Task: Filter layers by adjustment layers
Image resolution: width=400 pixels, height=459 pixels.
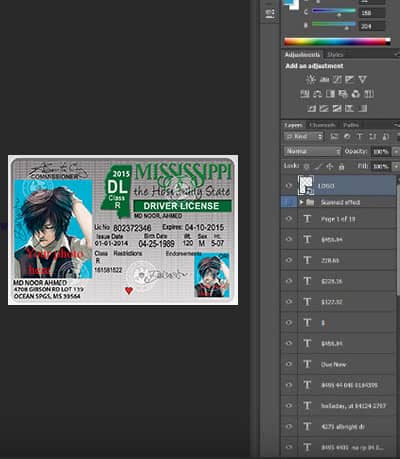Action: [x=347, y=136]
